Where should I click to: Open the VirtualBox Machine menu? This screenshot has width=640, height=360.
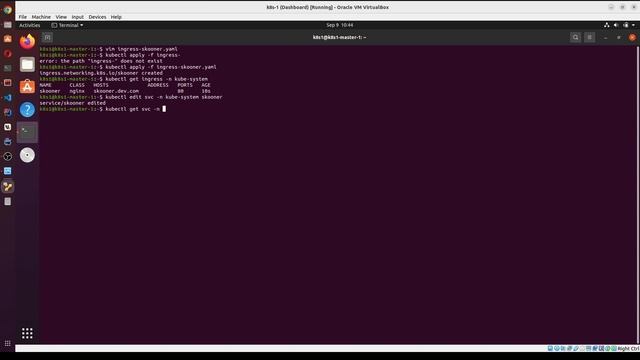[x=41, y=17]
